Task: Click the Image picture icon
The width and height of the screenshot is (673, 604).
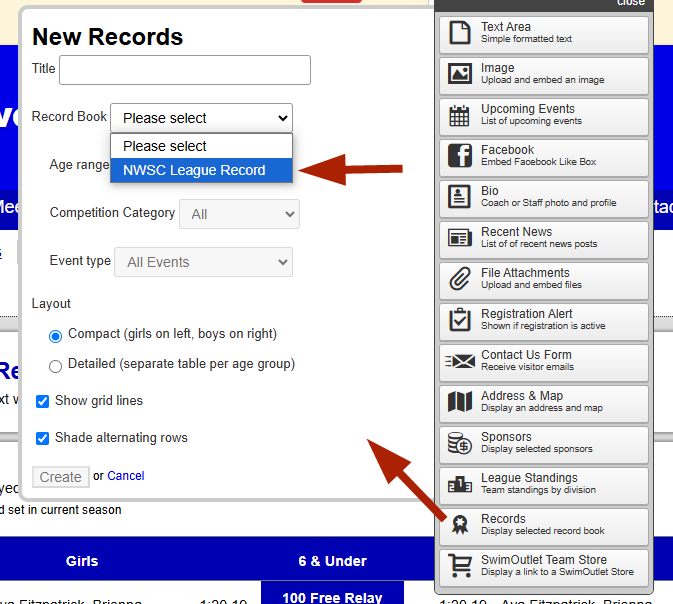Action: coord(459,73)
